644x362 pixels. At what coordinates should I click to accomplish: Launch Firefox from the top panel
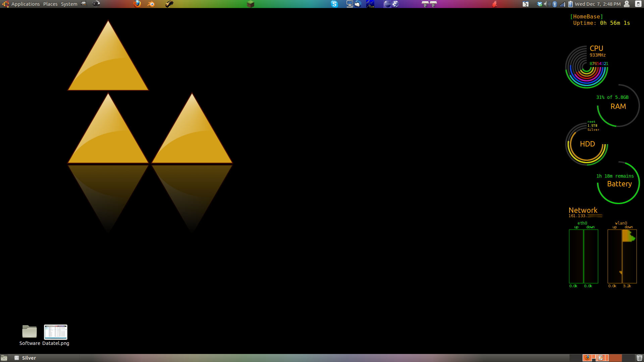(x=137, y=4)
